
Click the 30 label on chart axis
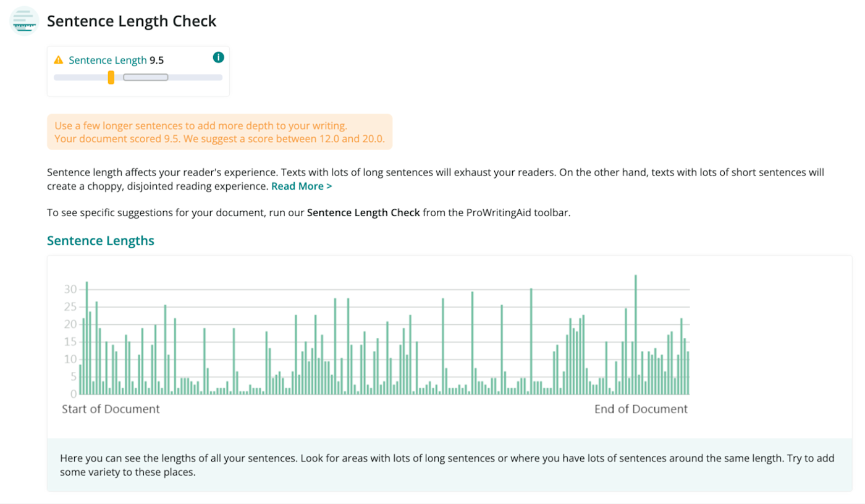click(70, 289)
